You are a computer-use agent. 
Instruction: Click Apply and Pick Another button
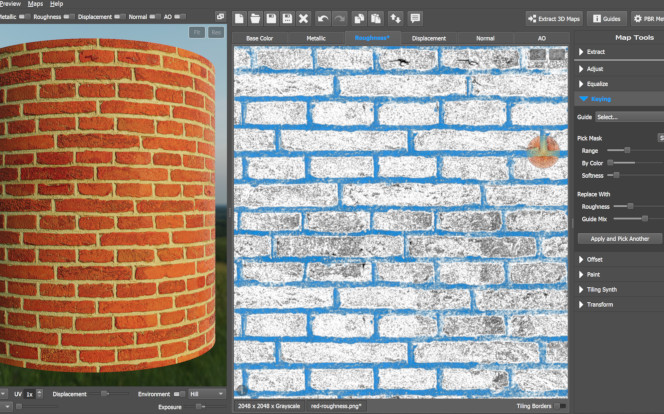coord(620,239)
